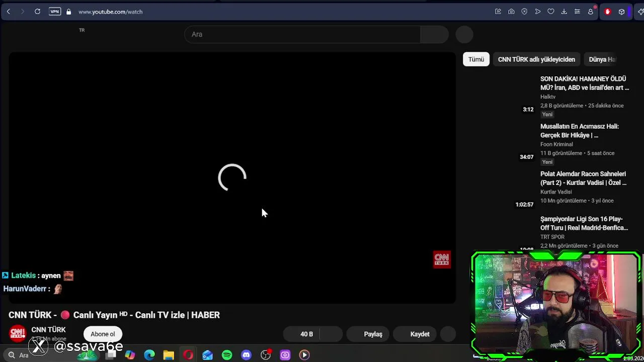644x362 pixels.
Task: Open Spotify from the taskbar
Action: click(x=227, y=355)
